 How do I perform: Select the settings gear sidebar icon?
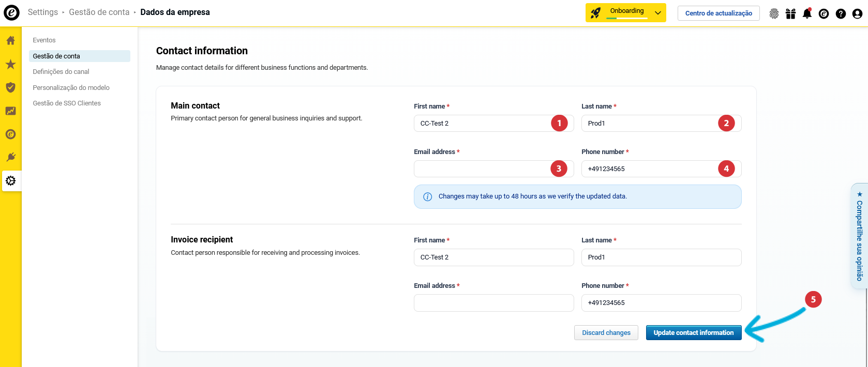10,181
